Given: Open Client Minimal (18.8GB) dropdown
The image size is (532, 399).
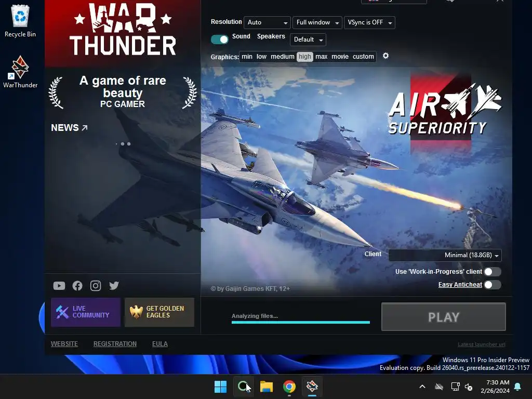Looking at the screenshot, I should pos(445,255).
